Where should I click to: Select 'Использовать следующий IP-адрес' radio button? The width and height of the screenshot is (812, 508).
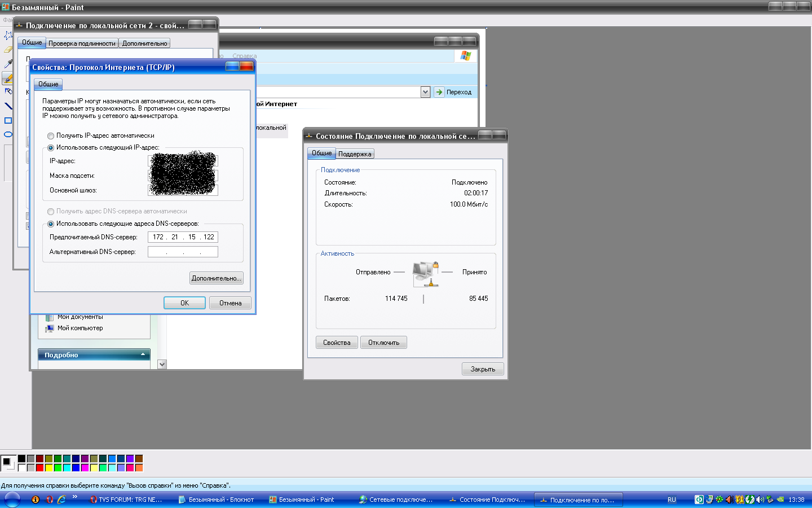click(x=51, y=148)
